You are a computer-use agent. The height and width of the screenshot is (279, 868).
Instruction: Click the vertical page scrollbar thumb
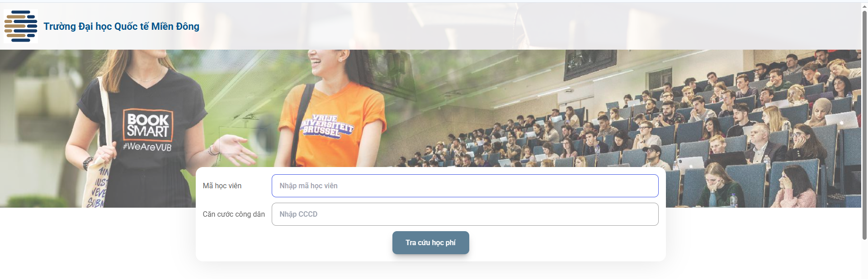864,124
